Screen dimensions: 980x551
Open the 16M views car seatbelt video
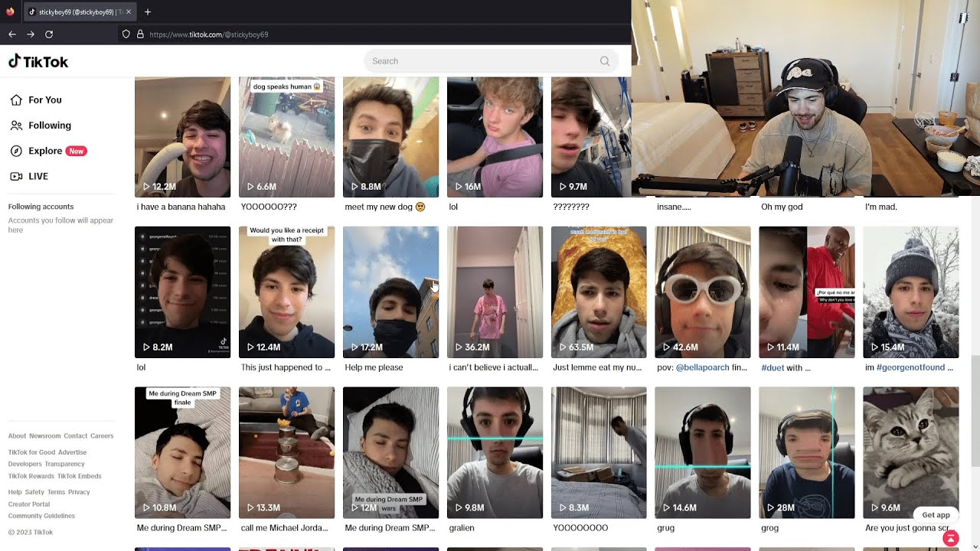point(495,137)
